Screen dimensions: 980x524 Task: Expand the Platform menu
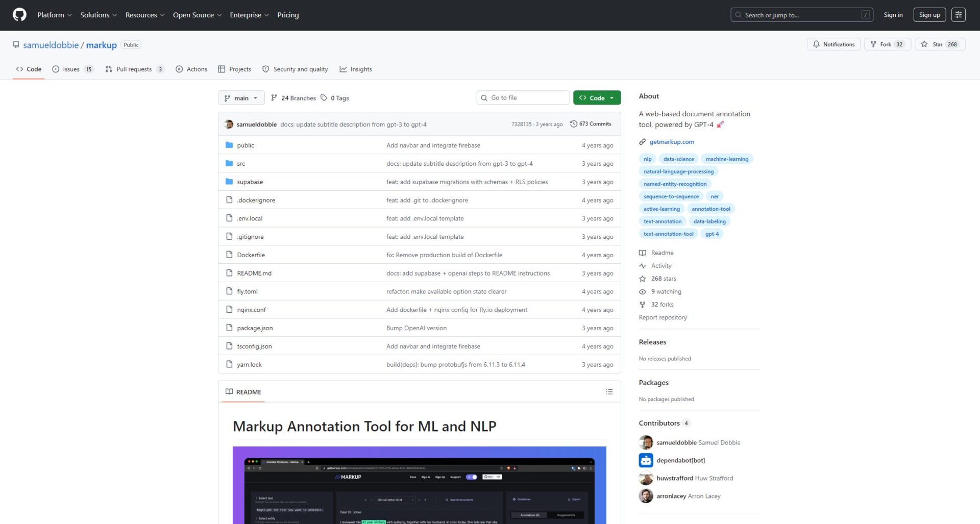coord(54,15)
